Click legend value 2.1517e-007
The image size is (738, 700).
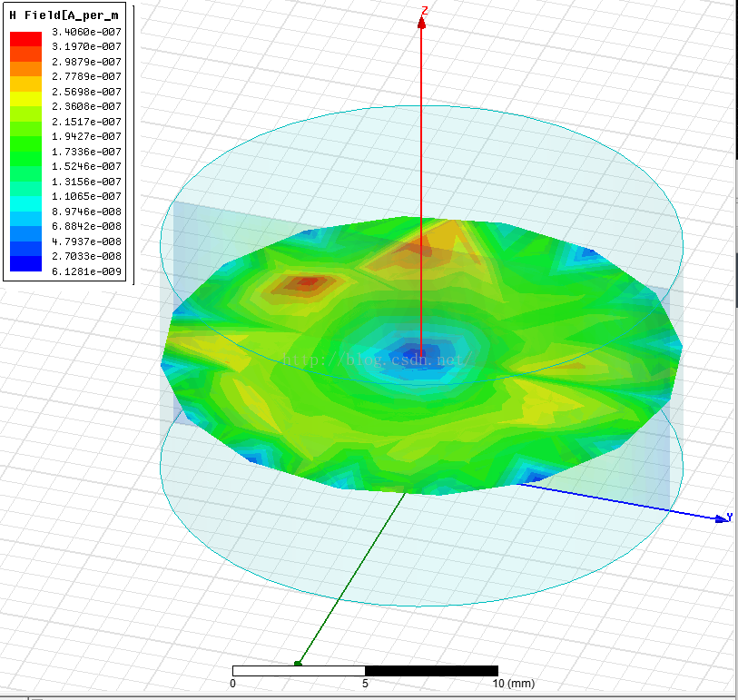pyautogui.click(x=86, y=122)
